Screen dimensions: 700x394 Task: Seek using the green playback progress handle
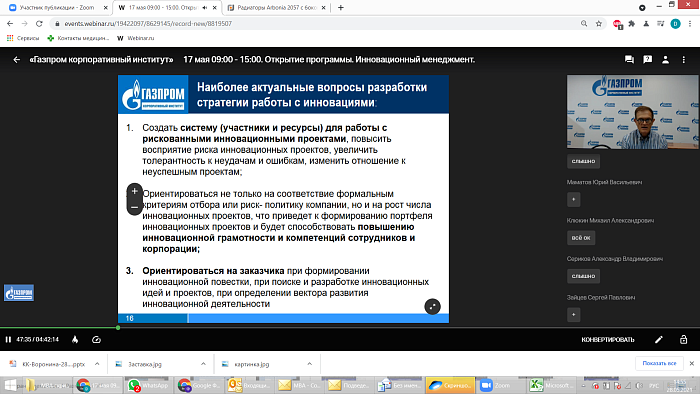(x=118, y=328)
